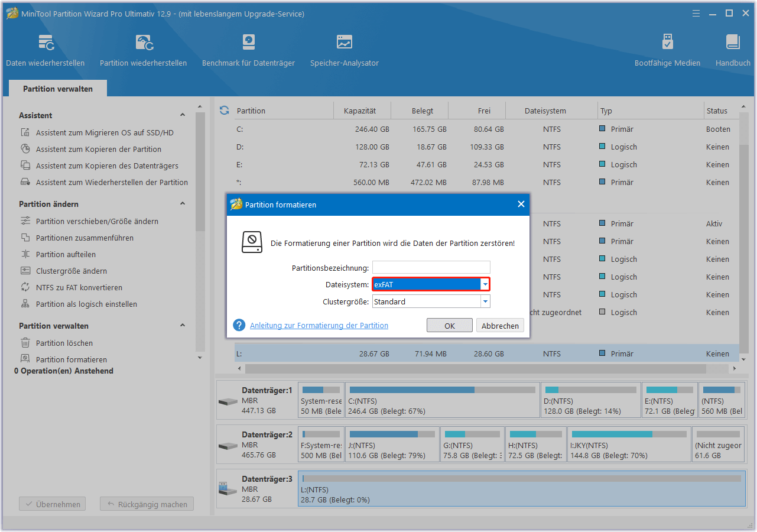Click the refresh icon beside Partition header
The height and width of the screenshot is (532, 757).
tap(224, 111)
